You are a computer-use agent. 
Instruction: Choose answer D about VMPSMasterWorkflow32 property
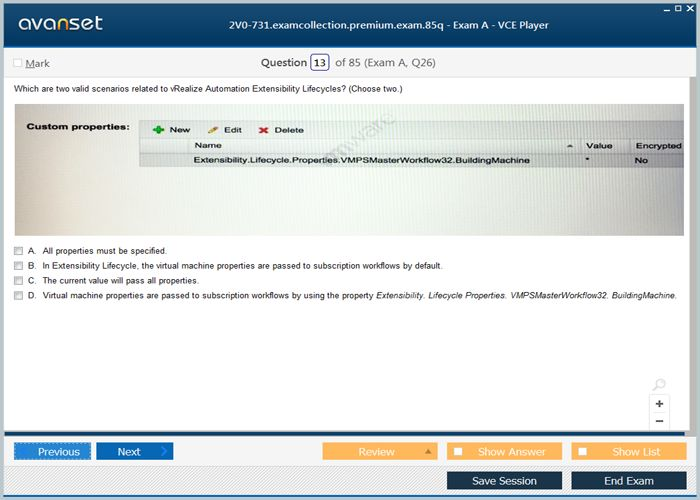pyautogui.click(x=18, y=295)
